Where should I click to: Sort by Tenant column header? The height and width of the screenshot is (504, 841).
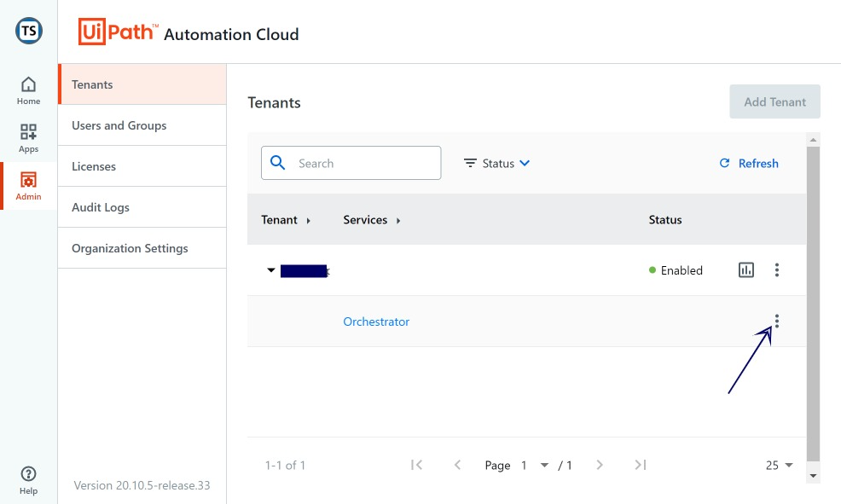click(286, 220)
